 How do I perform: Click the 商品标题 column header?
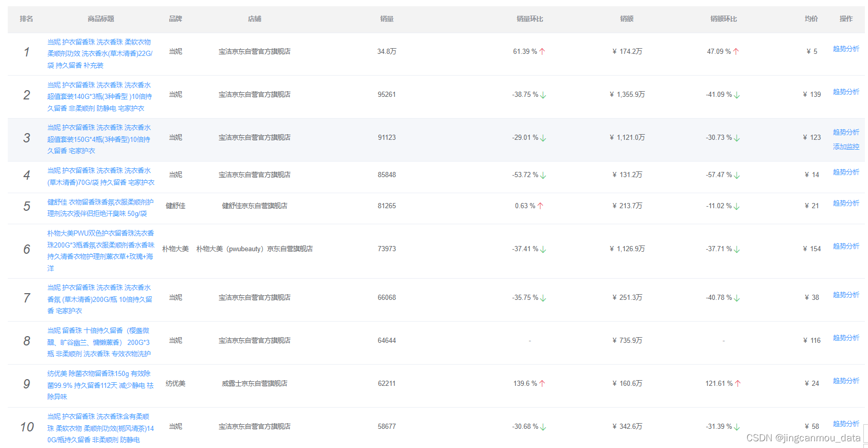[x=101, y=19]
